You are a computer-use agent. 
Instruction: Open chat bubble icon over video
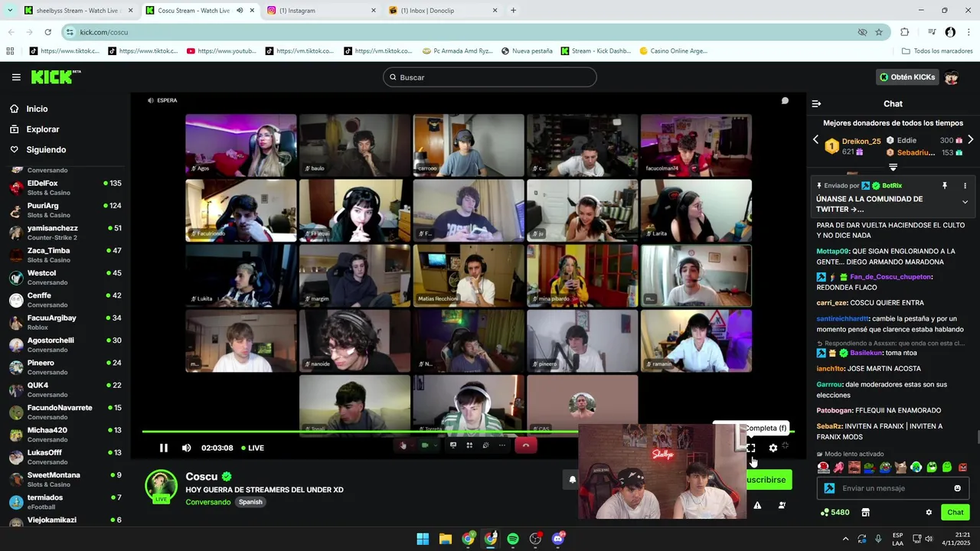[785, 100]
